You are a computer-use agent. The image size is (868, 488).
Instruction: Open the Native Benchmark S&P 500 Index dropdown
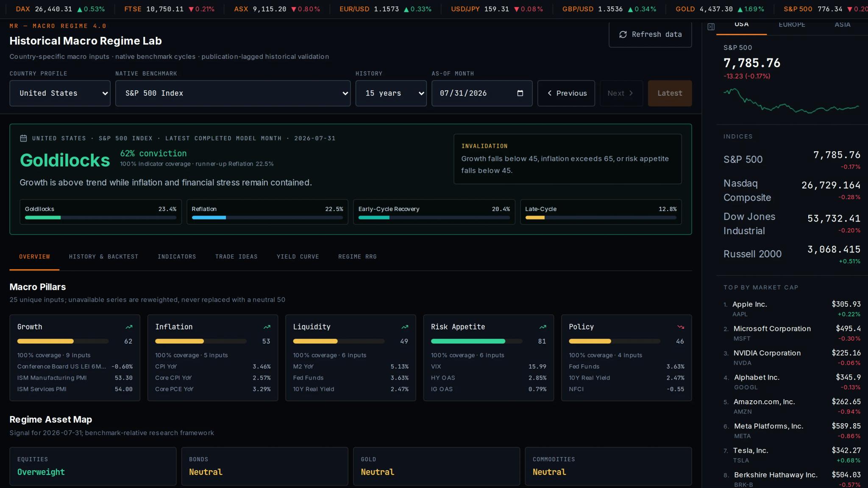click(x=233, y=93)
